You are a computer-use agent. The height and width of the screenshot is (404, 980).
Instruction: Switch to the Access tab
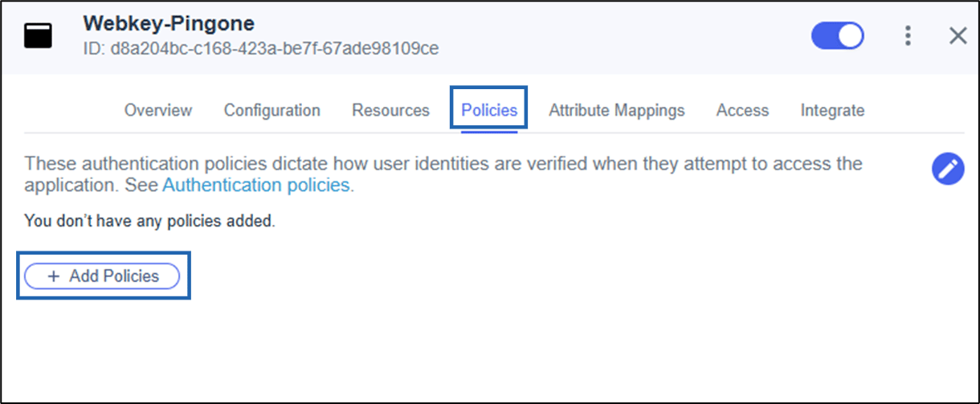pyautogui.click(x=742, y=110)
